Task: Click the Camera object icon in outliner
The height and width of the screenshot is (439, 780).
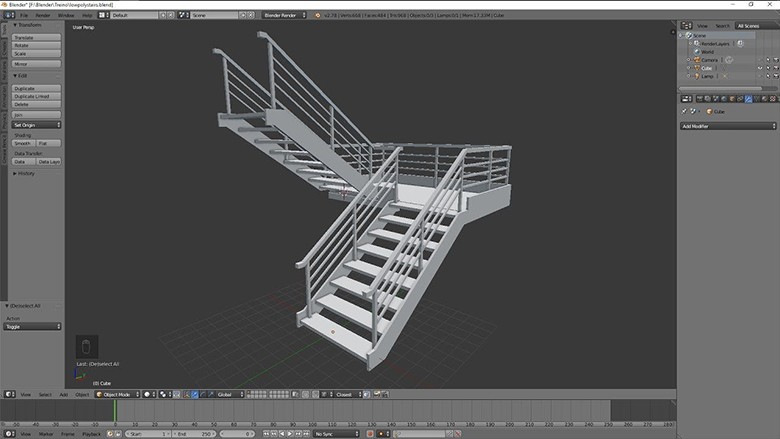Action: [x=697, y=60]
